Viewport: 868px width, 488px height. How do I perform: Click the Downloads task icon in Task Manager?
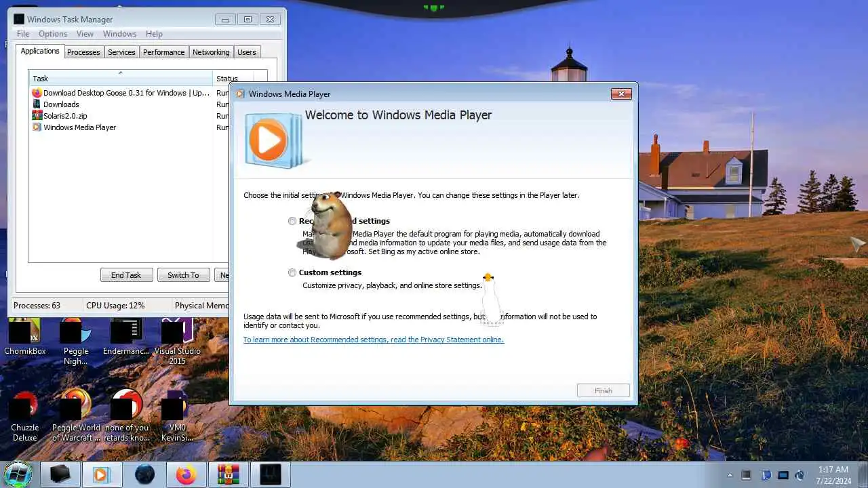click(37, 104)
